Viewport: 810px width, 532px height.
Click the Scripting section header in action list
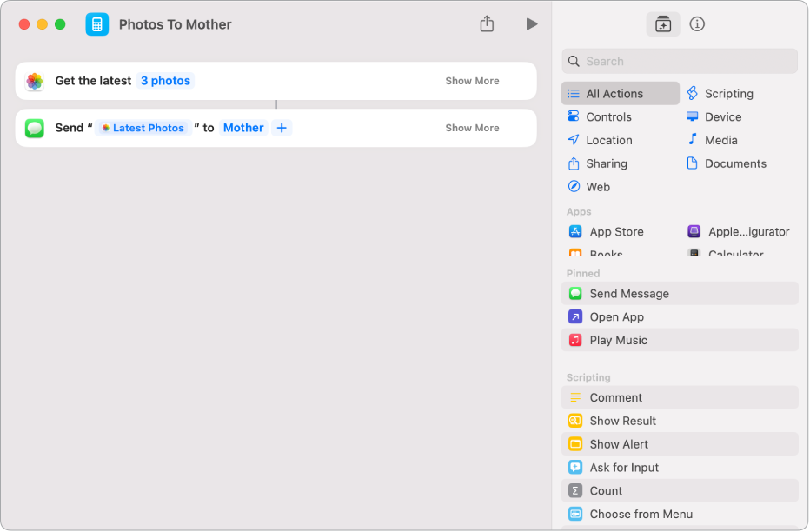coord(588,377)
